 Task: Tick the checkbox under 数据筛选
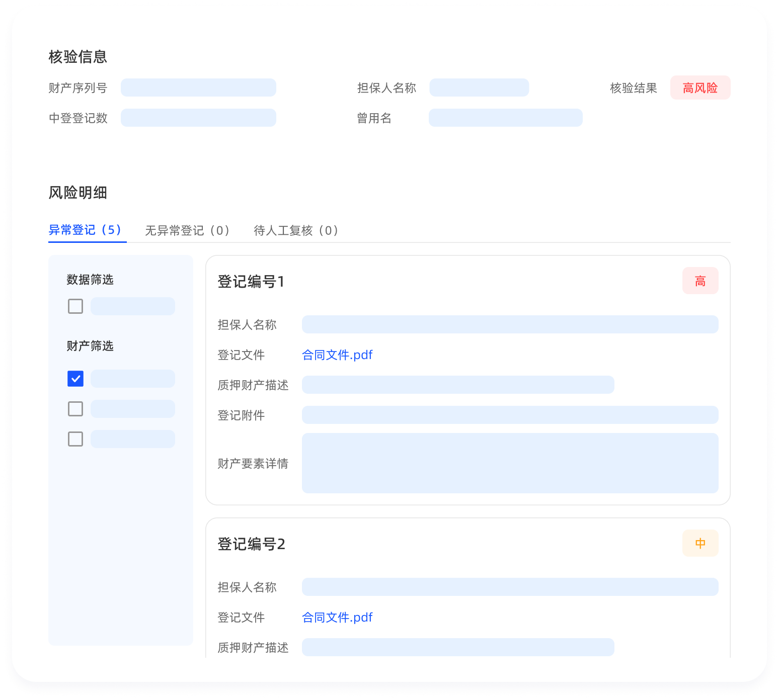(75, 306)
